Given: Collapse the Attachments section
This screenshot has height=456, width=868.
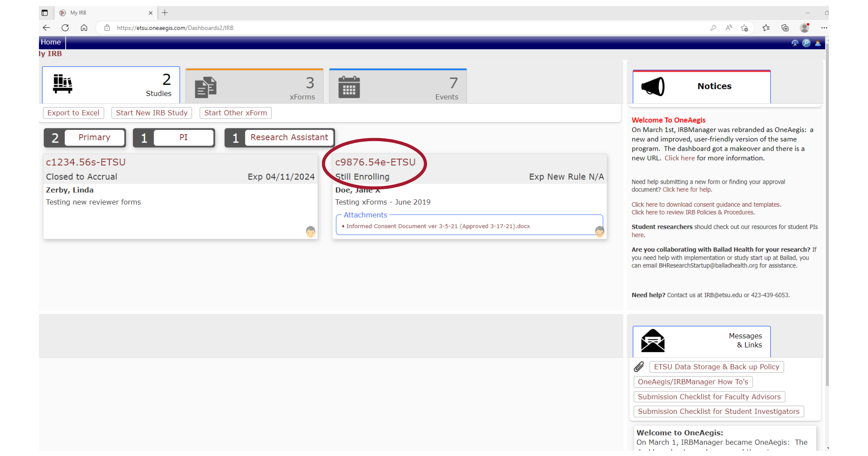Looking at the screenshot, I should 365,215.
